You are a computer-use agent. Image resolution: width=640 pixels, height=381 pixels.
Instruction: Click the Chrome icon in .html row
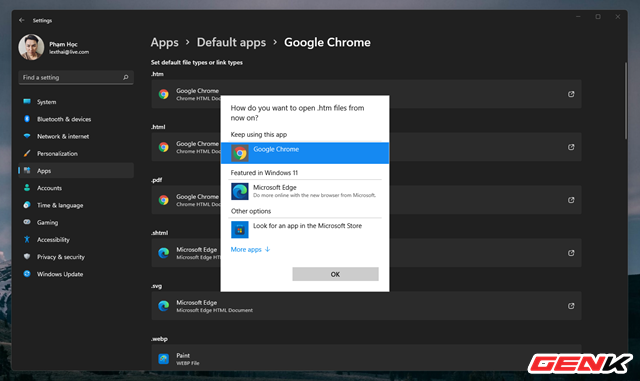click(164, 147)
